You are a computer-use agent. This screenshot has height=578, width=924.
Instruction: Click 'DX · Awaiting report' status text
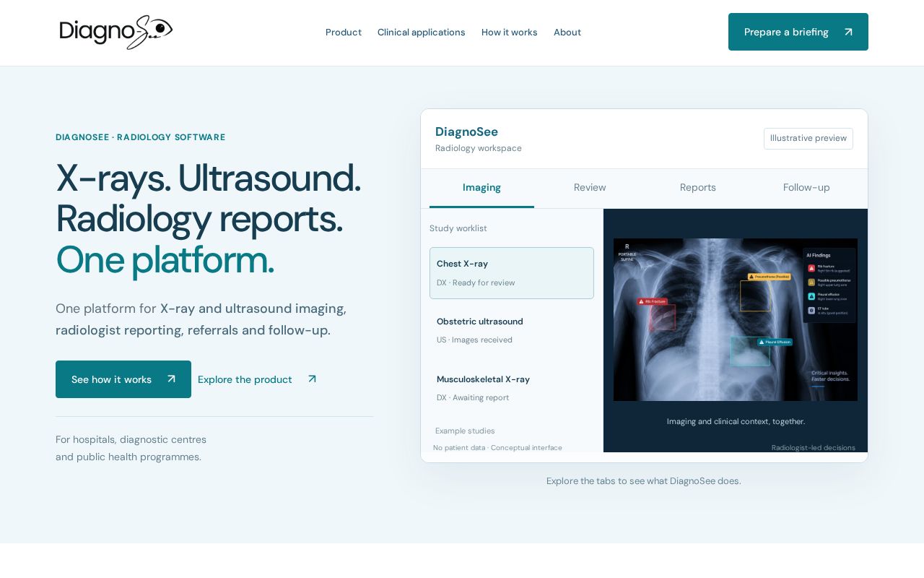pyautogui.click(x=473, y=398)
